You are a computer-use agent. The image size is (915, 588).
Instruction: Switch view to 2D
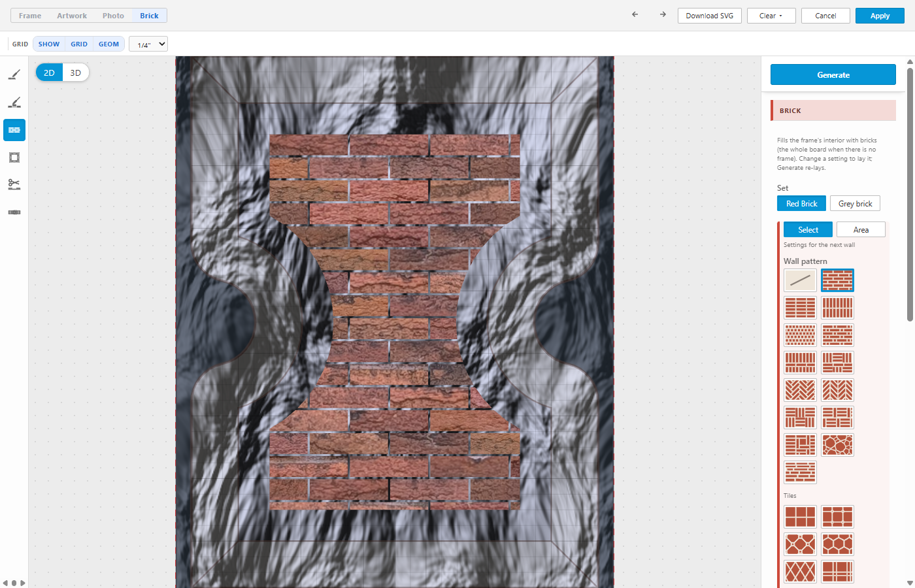[x=49, y=73]
